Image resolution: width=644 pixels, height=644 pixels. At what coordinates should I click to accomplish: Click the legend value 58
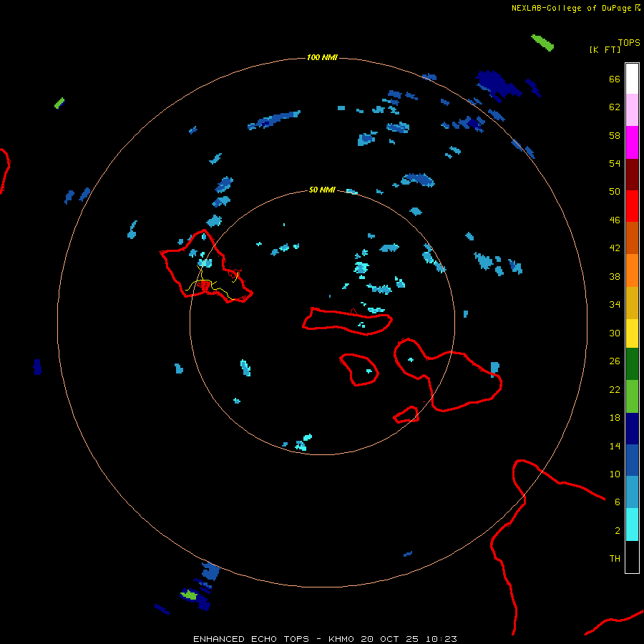coord(615,135)
